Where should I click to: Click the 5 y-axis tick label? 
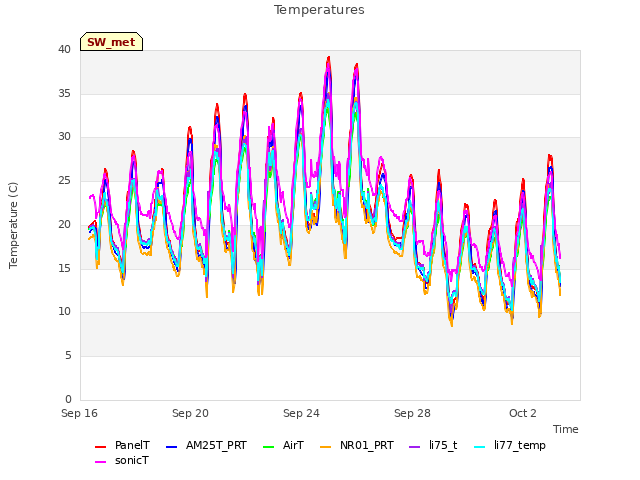click(x=68, y=356)
